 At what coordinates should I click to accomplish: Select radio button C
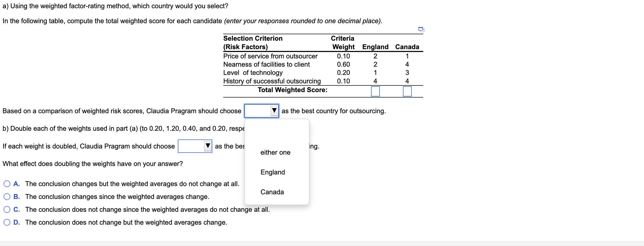coord(7,209)
